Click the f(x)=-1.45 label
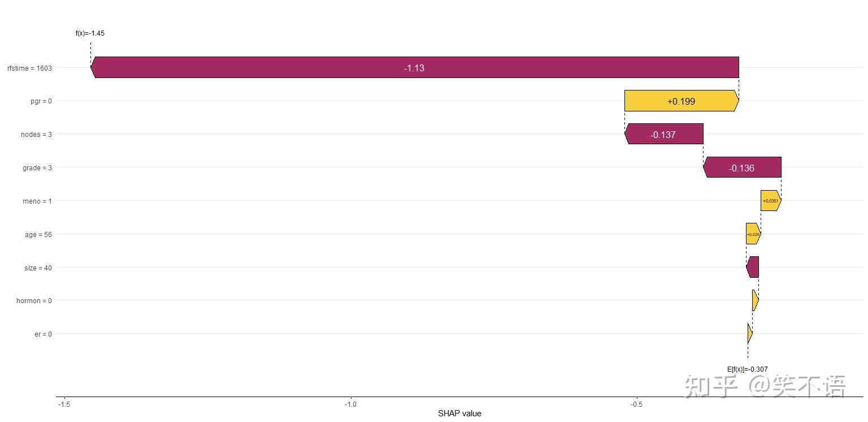The width and height of the screenshot is (868, 422). click(x=90, y=33)
